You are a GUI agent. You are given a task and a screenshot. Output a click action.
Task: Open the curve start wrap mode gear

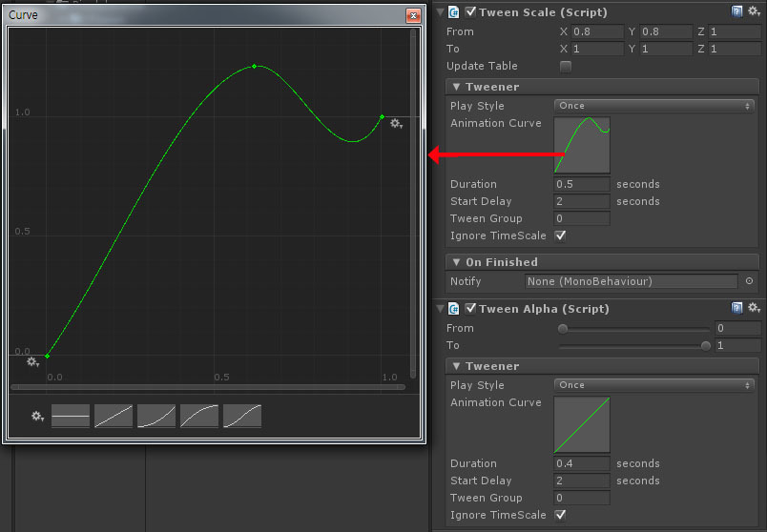click(32, 362)
